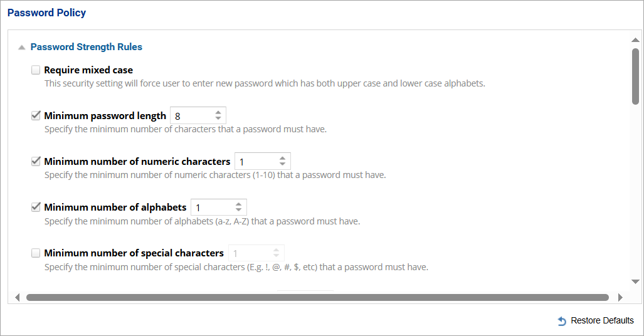The image size is (644, 336).
Task: Increase minimum password length with up arrow
Action: [218, 112]
